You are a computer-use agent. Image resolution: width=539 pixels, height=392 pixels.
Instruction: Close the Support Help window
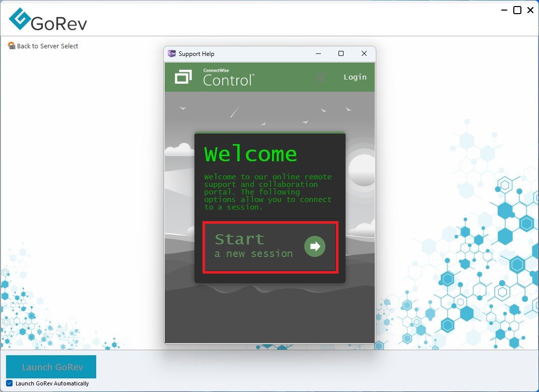click(x=364, y=53)
